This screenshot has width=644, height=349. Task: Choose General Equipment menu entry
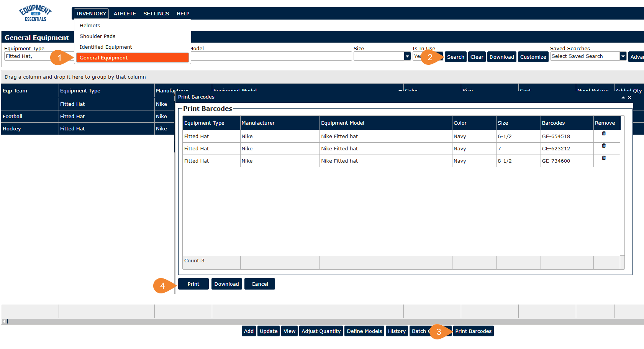coord(133,58)
